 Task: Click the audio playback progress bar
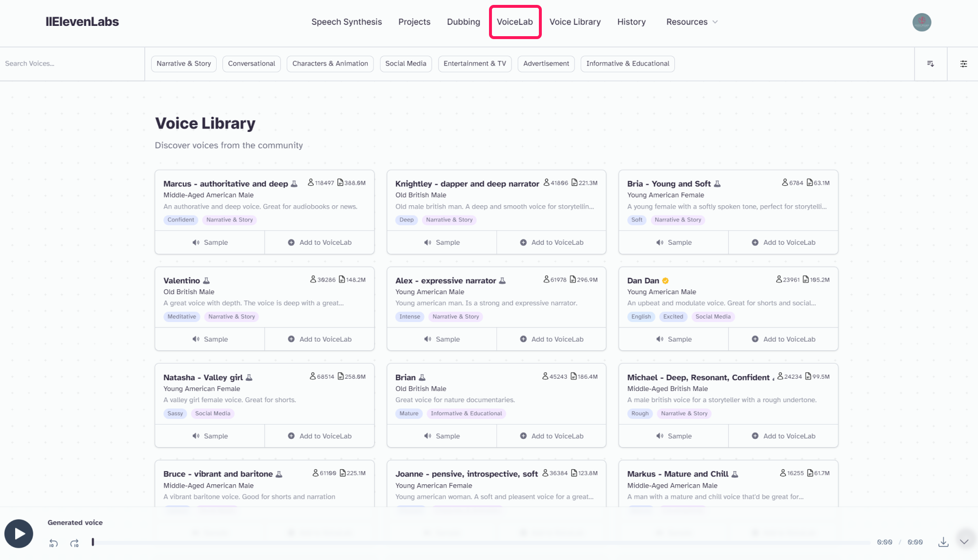[x=481, y=542]
